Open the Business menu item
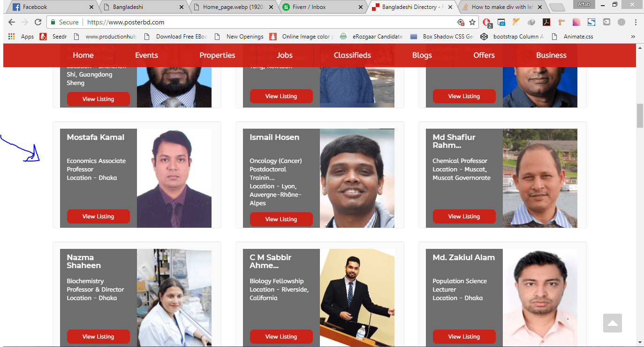The width and height of the screenshot is (644, 347). pyautogui.click(x=551, y=55)
